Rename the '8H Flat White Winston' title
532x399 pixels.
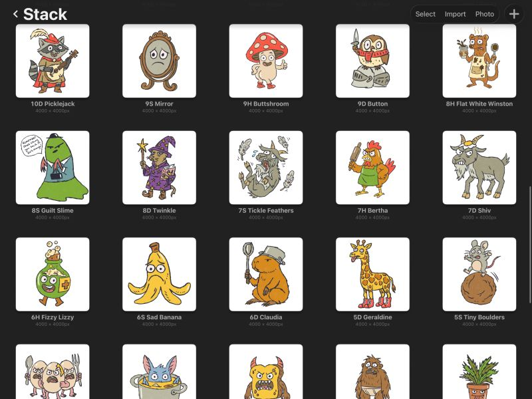[x=479, y=104]
